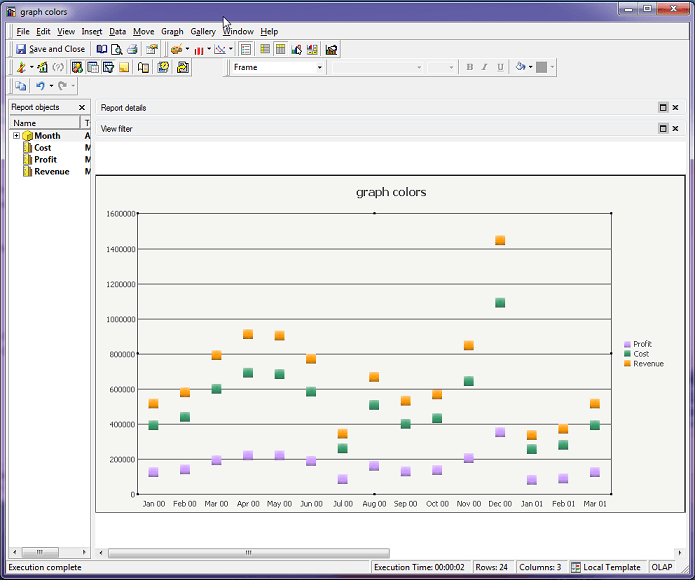This screenshot has width=695, height=580.
Task: Click the open book icon beside Save
Action: point(102,49)
